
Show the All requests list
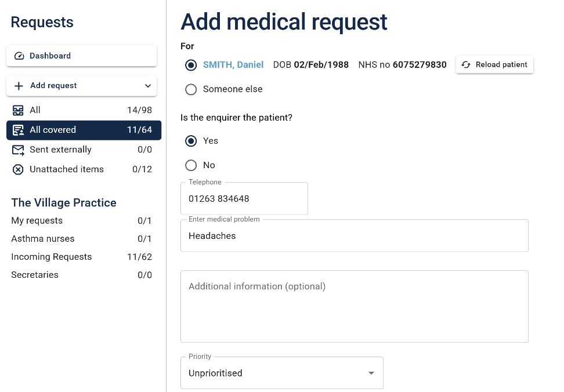[x=84, y=110]
